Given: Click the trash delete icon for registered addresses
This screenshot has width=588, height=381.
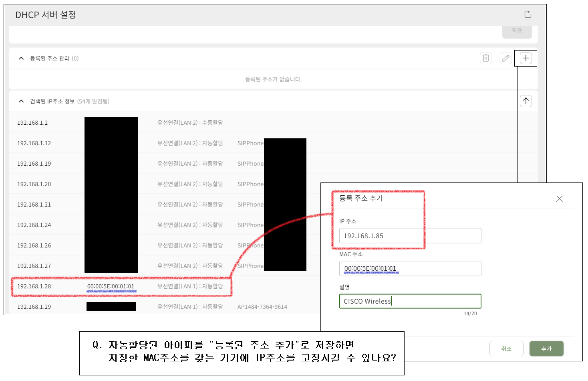Looking at the screenshot, I should [x=486, y=58].
